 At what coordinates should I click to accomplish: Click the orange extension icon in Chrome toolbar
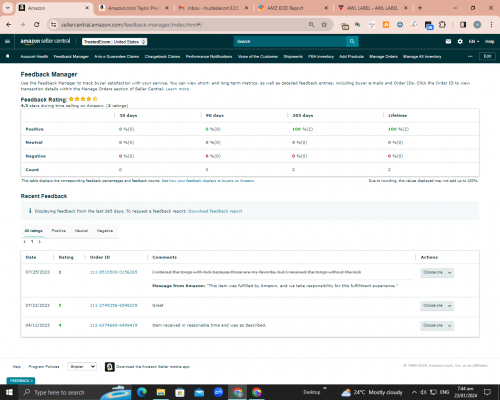(x=386, y=25)
